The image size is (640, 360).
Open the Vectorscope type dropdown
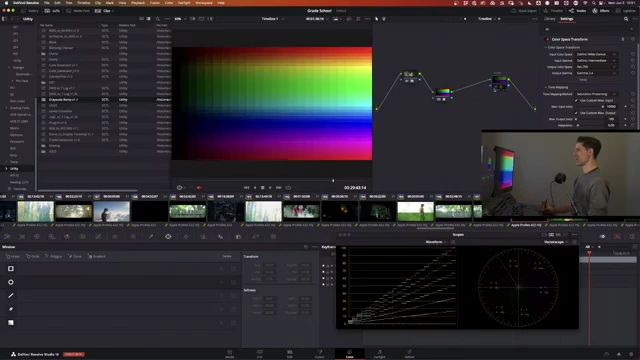pyautogui.click(x=556, y=242)
